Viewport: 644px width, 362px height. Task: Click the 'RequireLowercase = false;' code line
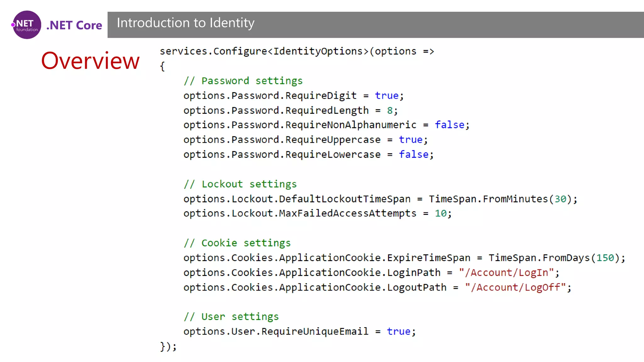pyautogui.click(x=309, y=155)
